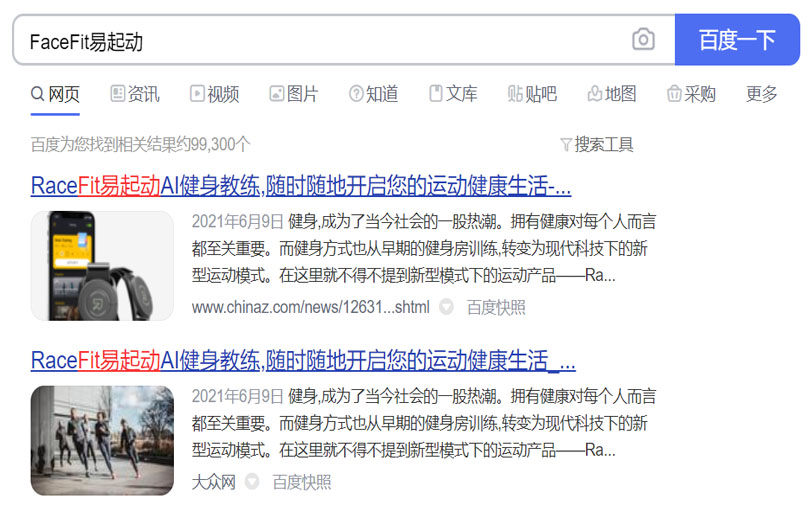Click inside the FaceFit易起动 search field
810x515 pixels.
point(320,40)
